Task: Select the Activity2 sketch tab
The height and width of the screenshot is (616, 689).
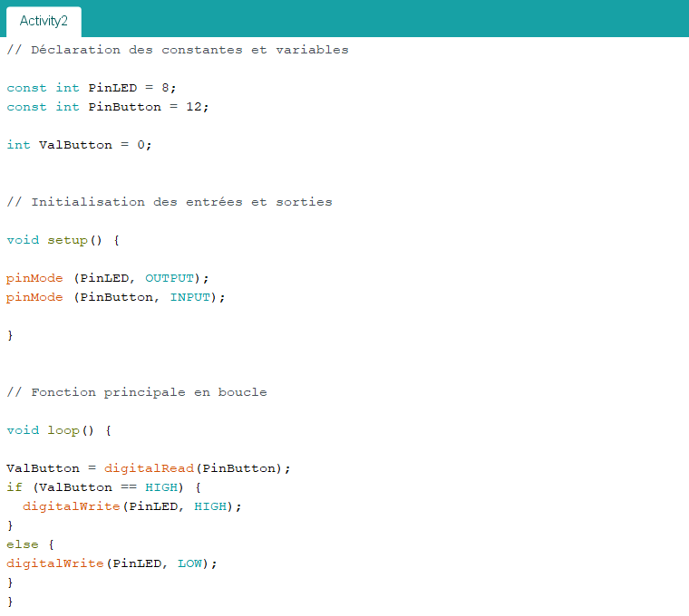Action: [x=44, y=21]
